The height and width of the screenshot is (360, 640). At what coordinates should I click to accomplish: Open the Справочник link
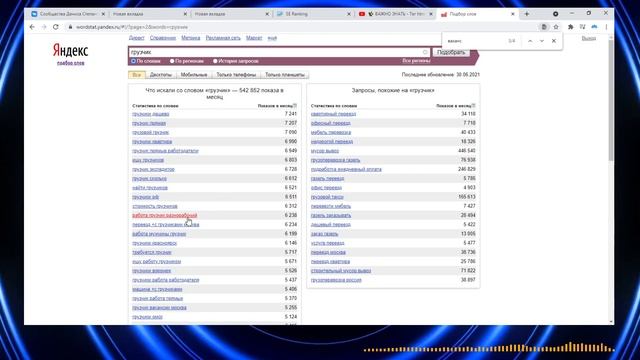click(x=162, y=38)
